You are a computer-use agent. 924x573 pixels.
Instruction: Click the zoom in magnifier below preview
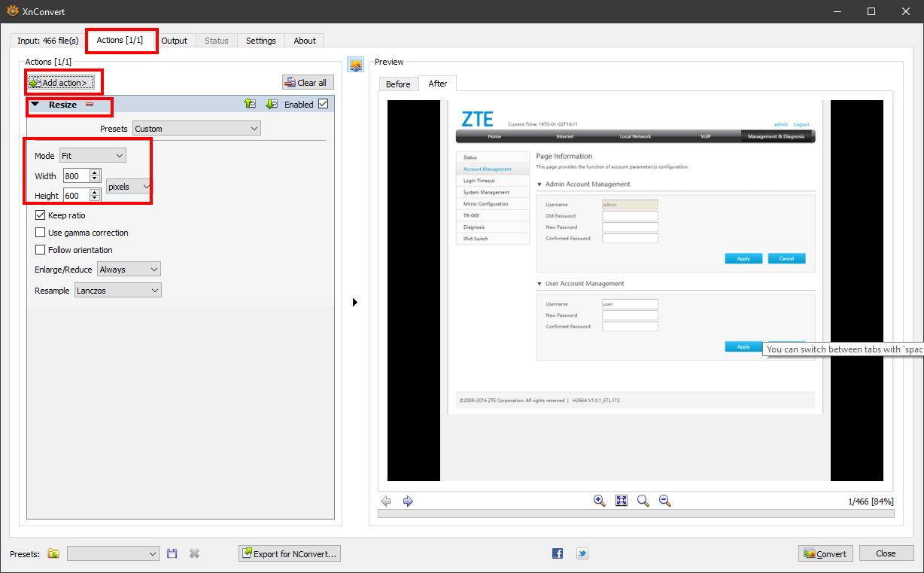[600, 501]
